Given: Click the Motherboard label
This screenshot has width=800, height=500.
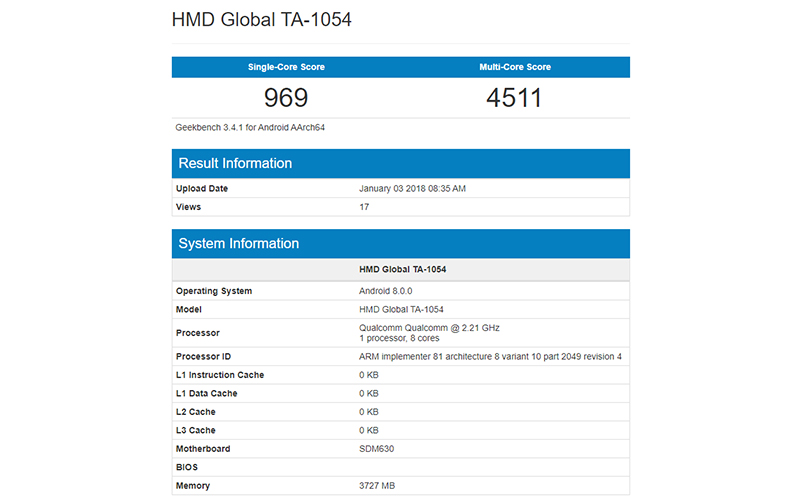Looking at the screenshot, I should coord(203,448).
